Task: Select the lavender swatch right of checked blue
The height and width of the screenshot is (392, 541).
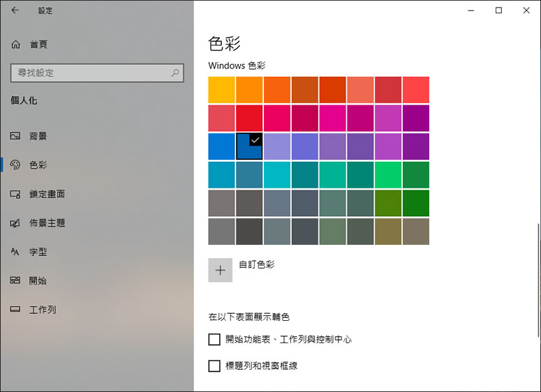Action: tap(277, 146)
